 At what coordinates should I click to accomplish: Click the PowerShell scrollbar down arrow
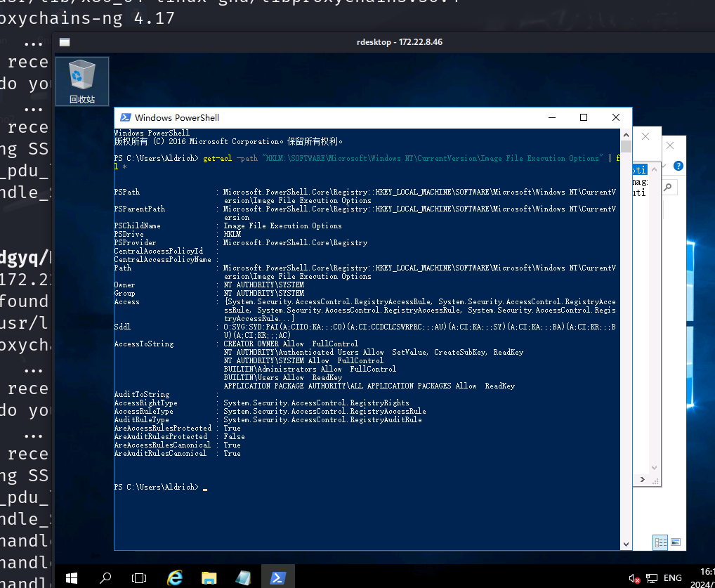point(626,544)
